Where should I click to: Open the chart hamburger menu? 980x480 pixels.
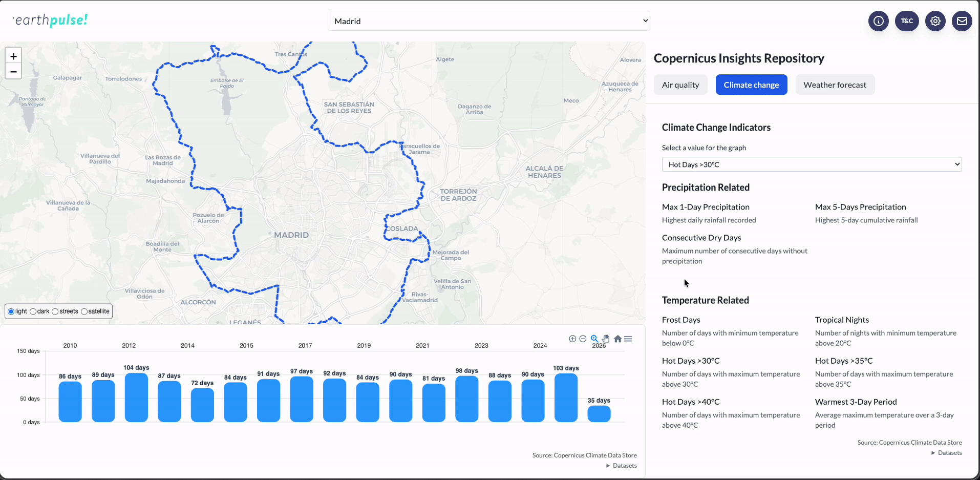coord(628,339)
